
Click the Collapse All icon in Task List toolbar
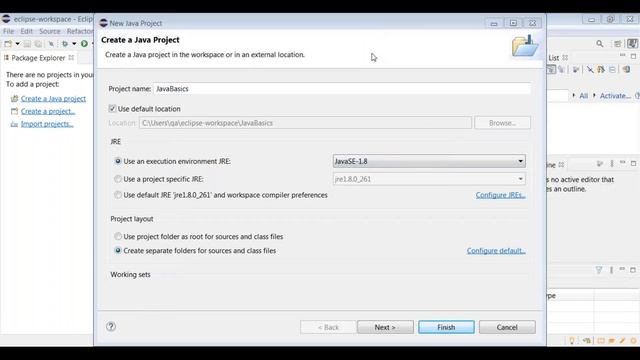click(612, 70)
